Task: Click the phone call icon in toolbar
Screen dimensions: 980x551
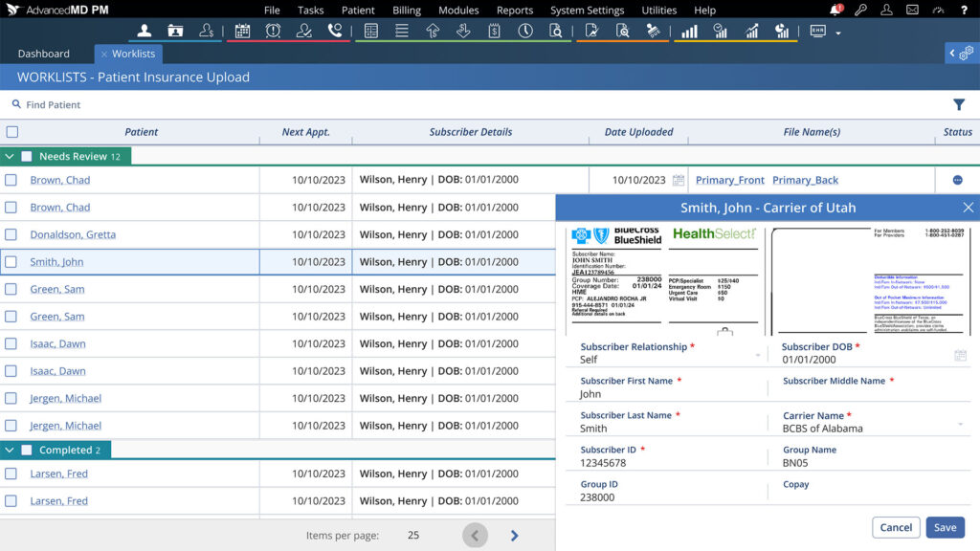Action: click(x=334, y=31)
